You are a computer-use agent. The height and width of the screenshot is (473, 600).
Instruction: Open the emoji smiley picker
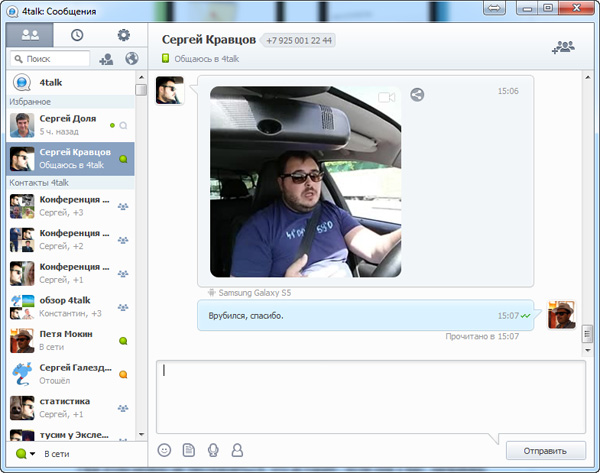point(165,450)
